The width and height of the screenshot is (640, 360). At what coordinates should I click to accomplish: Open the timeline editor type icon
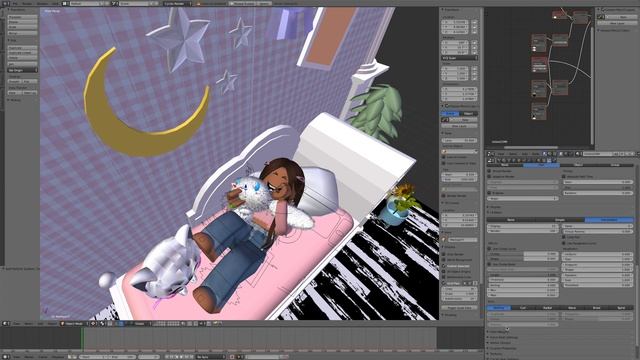[x=6, y=357]
